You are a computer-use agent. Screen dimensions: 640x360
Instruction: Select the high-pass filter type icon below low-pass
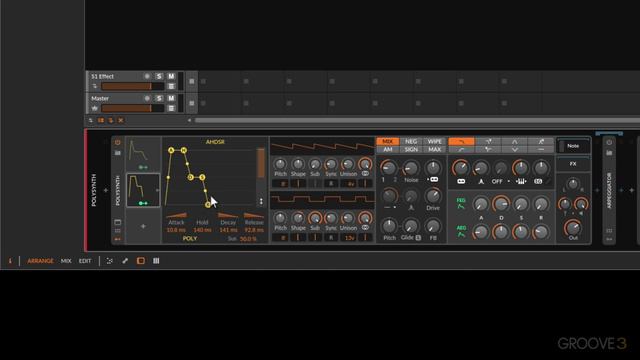(x=461, y=149)
